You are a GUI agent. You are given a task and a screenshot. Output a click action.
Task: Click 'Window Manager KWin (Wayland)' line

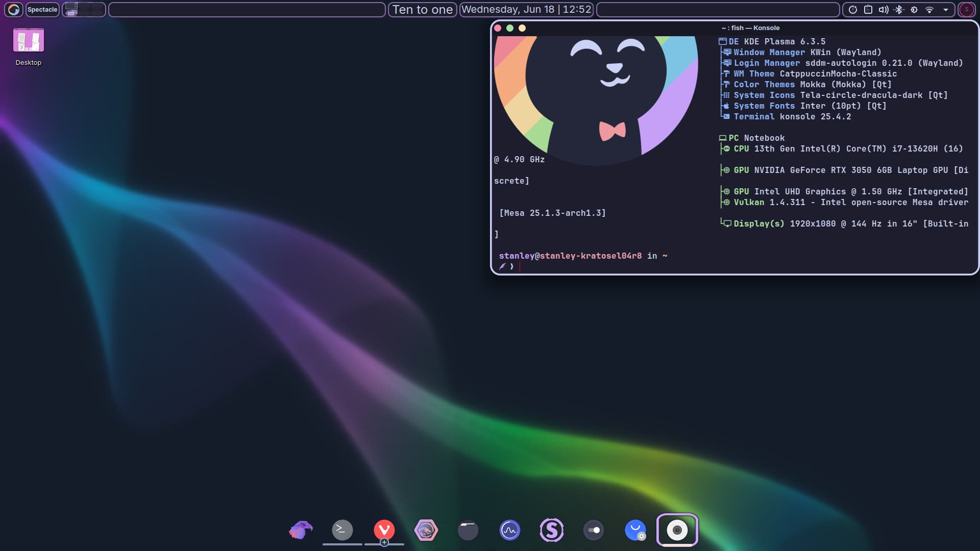pyautogui.click(x=801, y=52)
